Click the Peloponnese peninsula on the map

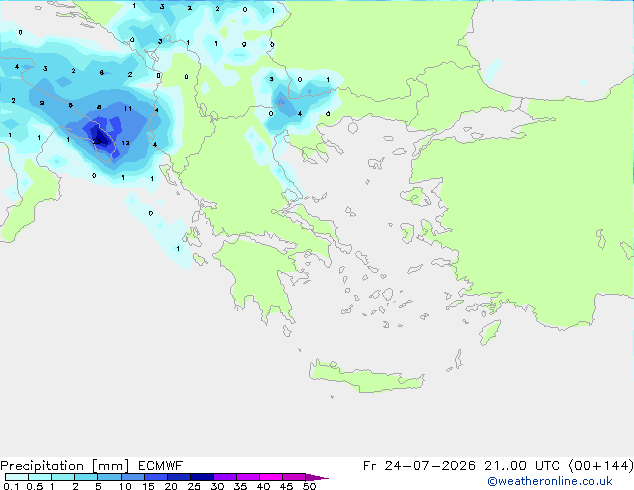pyautogui.click(x=259, y=279)
